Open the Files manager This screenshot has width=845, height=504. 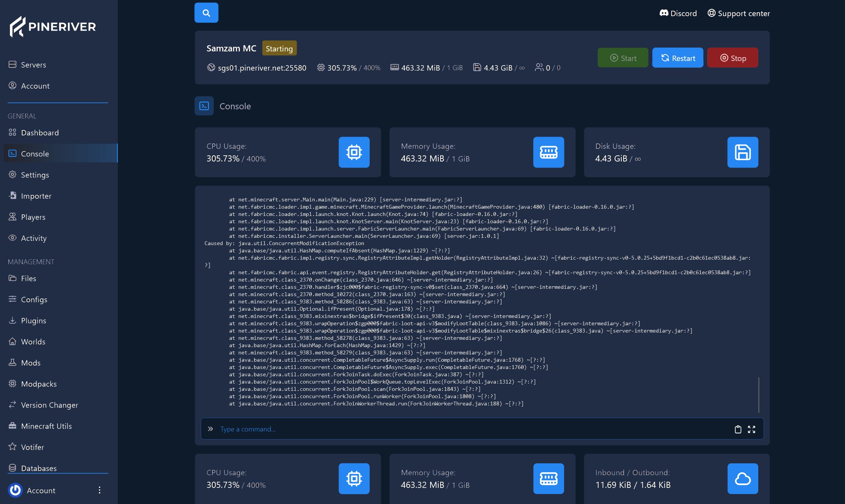28,278
